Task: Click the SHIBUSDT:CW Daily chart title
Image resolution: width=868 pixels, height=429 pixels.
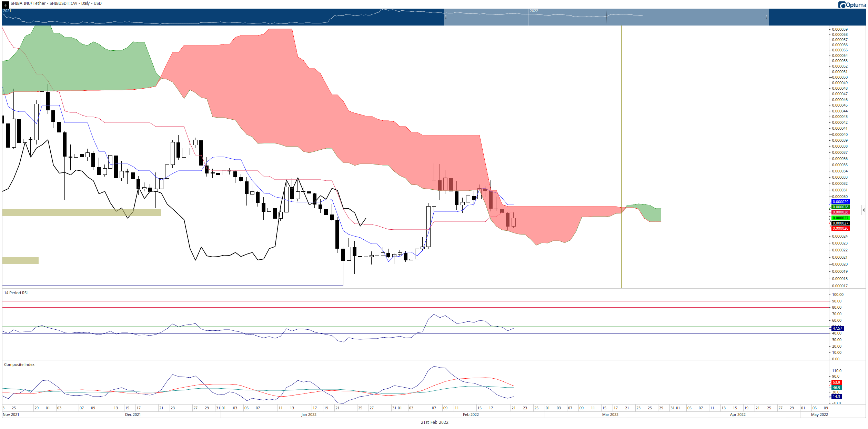Action: coord(56,3)
